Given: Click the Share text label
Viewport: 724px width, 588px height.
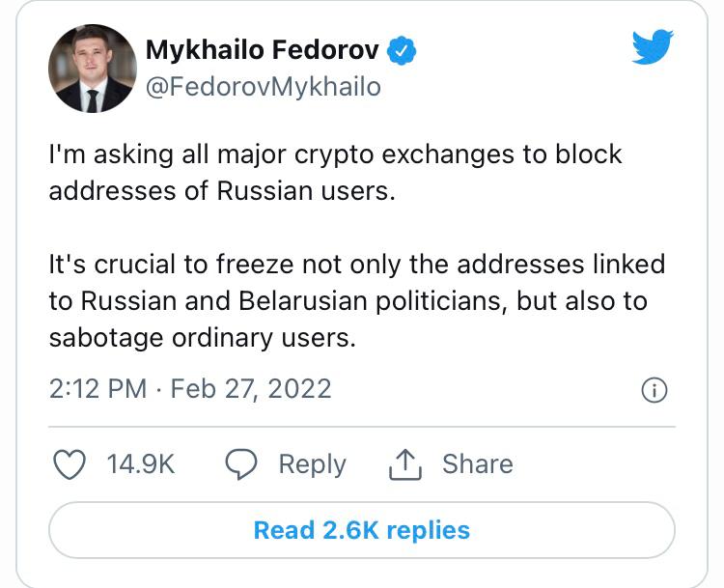Looking at the screenshot, I should click(x=477, y=464).
